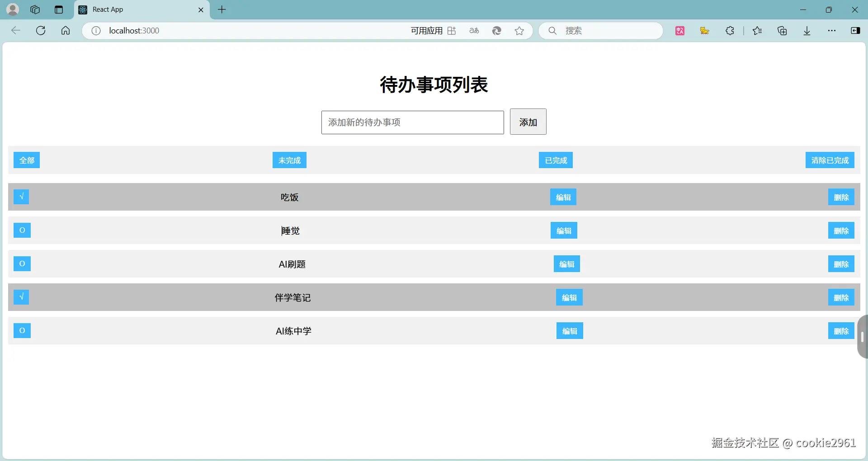The height and width of the screenshot is (461, 868).
Task: Click the 待办事项列表 heading
Action: point(434,85)
